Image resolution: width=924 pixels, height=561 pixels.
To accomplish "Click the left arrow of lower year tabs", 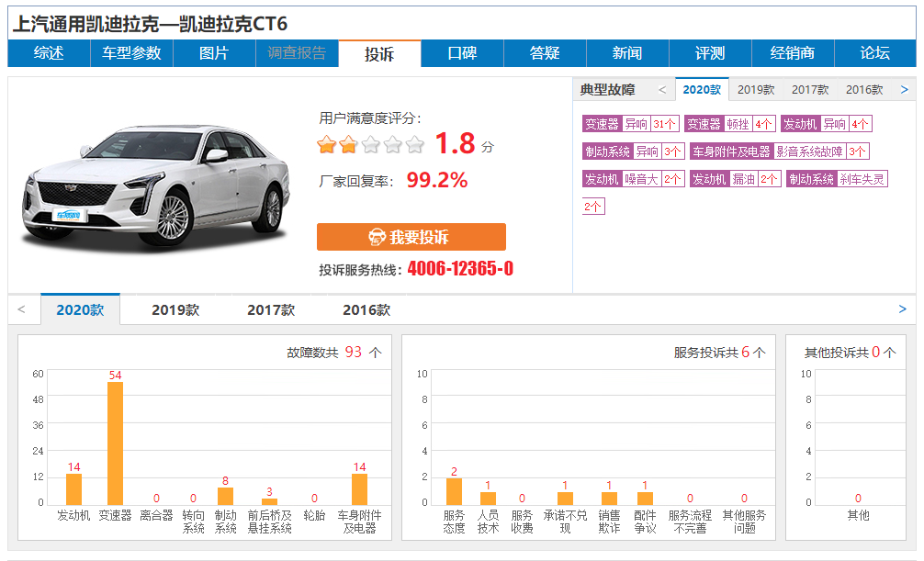I will pyautogui.click(x=22, y=309).
